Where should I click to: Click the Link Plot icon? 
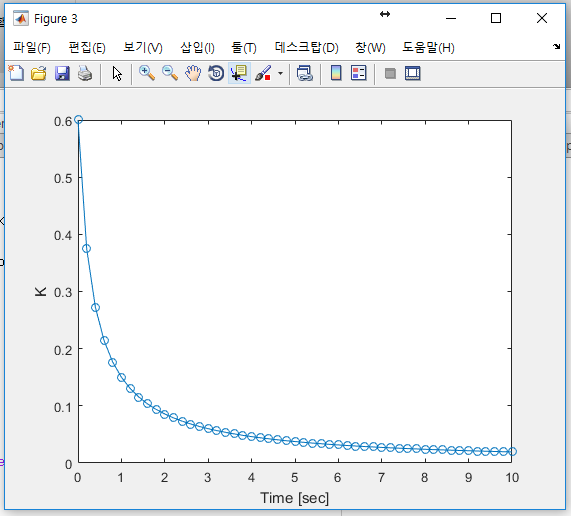tap(305, 73)
